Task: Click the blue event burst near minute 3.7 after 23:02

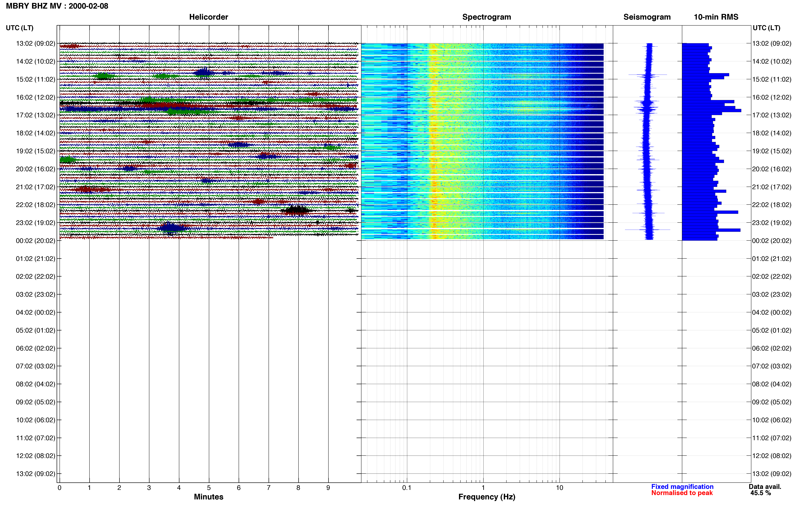Action: (x=171, y=228)
